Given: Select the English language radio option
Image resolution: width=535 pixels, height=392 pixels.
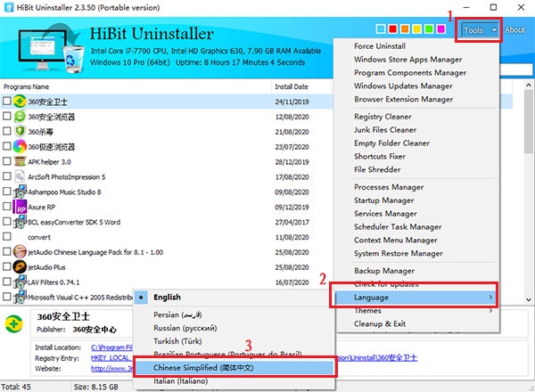Looking at the screenshot, I should click(141, 298).
